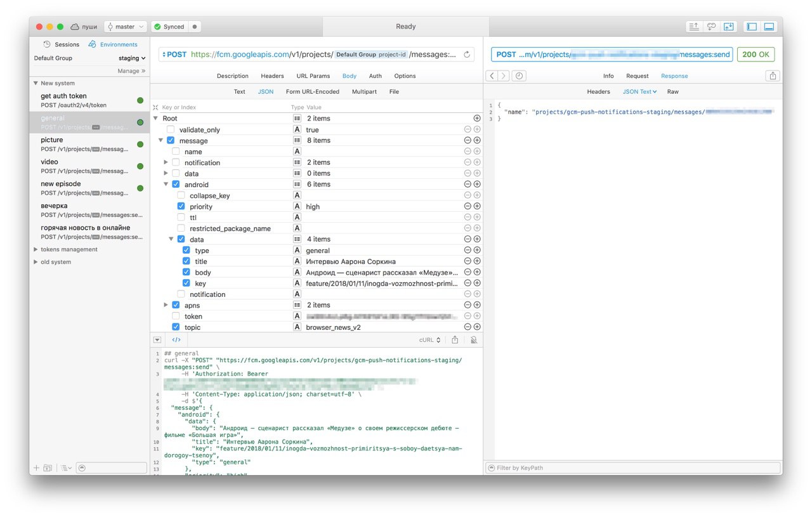This screenshot has width=812, height=517.
Task: Click the Sessions clock icon
Action: click(x=47, y=44)
